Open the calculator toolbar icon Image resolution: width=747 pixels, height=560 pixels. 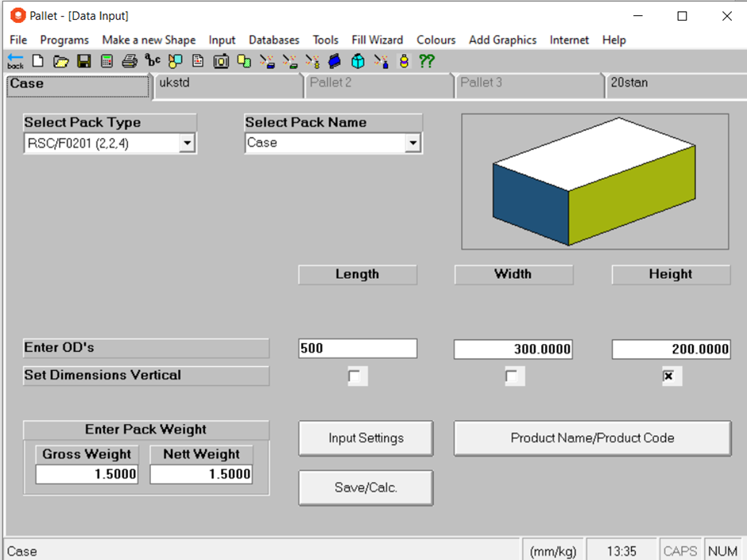click(106, 61)
